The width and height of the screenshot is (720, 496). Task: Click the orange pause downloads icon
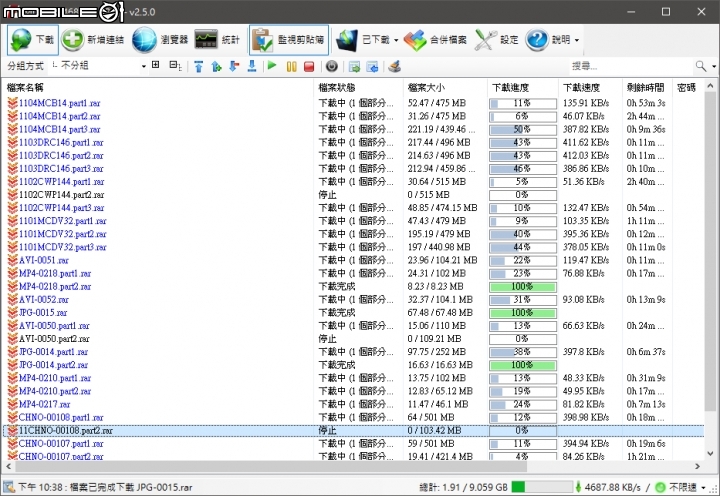click(x=291, y=66)
